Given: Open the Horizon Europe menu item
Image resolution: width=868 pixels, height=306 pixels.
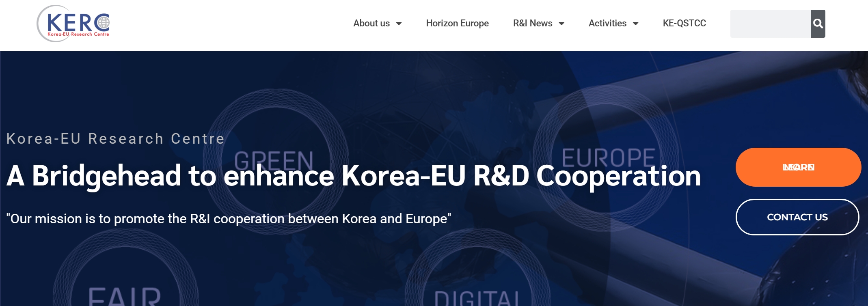Looking at the screenshot, I should click(457, 24).
